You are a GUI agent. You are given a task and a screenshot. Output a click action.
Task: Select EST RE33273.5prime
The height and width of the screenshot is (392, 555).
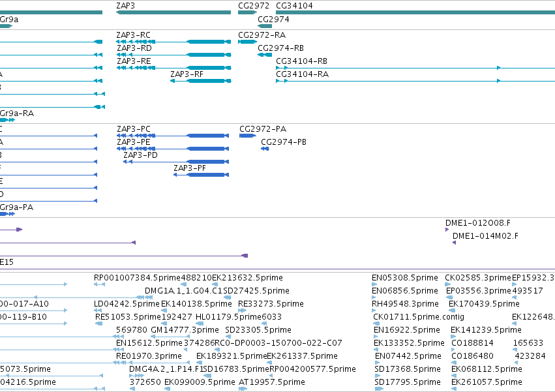pyautogui.click(x=271, y=304)
